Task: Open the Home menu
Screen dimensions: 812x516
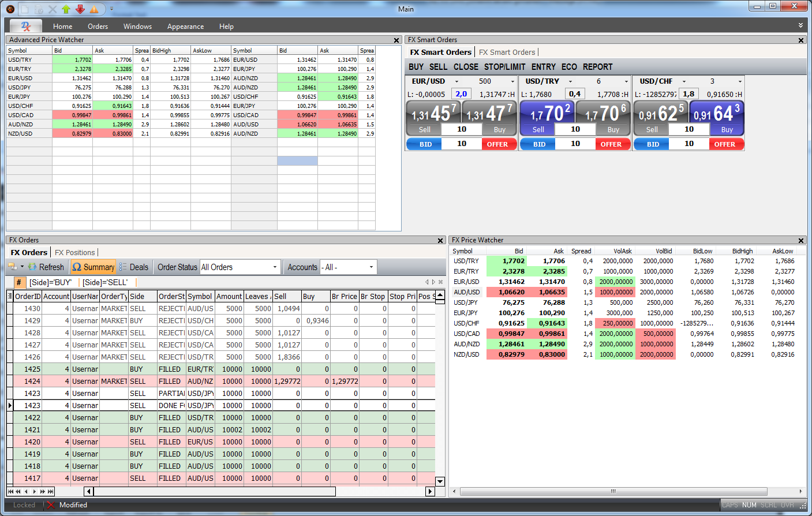Action: 63,27
